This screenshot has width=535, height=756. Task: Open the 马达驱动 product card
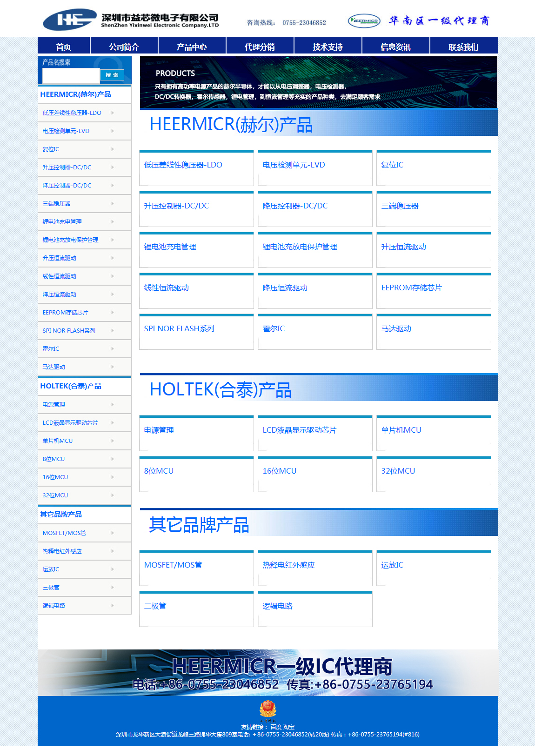coord(434,332)
